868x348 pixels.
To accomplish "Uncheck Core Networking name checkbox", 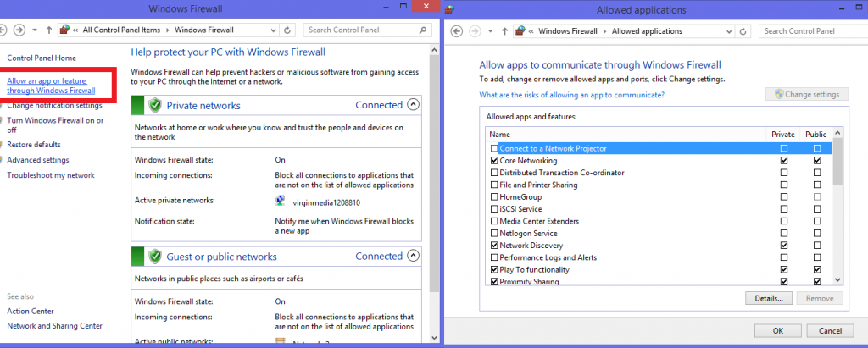I will coord(494,160).
